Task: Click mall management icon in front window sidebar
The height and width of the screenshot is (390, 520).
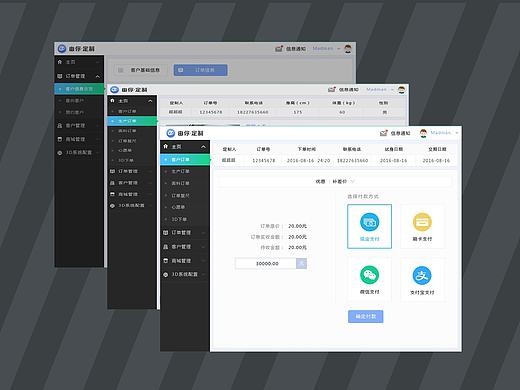Action: [x=166, y=261]
